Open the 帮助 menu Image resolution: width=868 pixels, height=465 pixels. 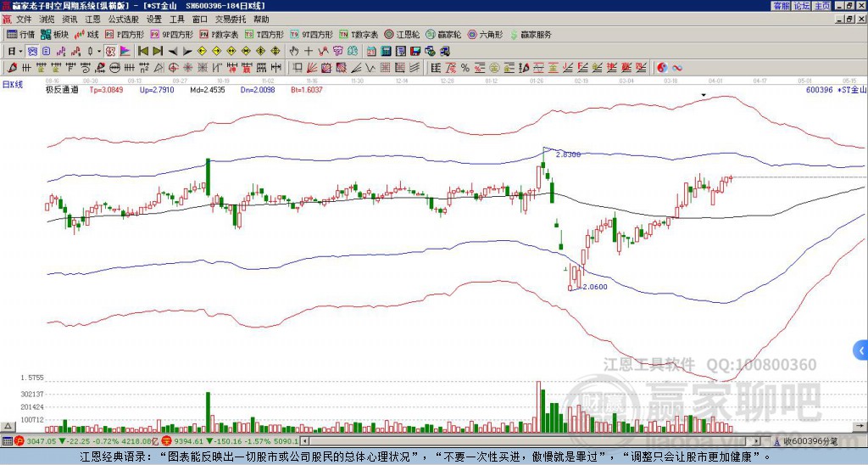click(x=261, y=20)
